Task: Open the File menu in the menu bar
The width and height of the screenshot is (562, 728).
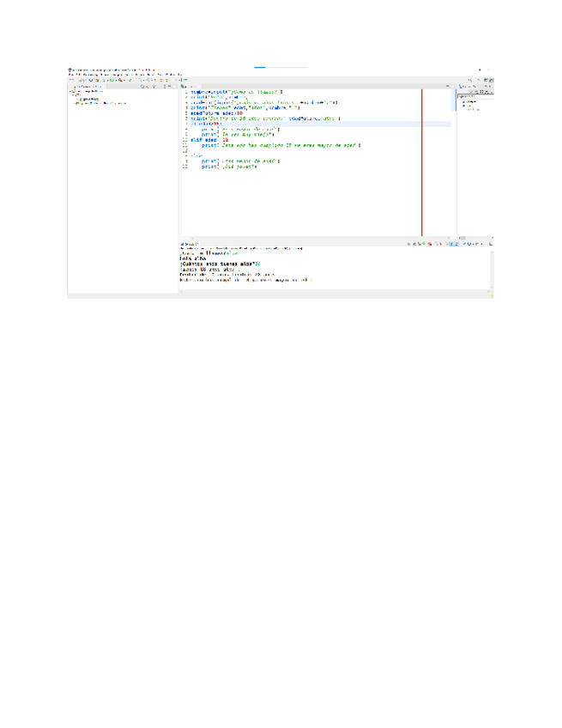Action: 71,75
